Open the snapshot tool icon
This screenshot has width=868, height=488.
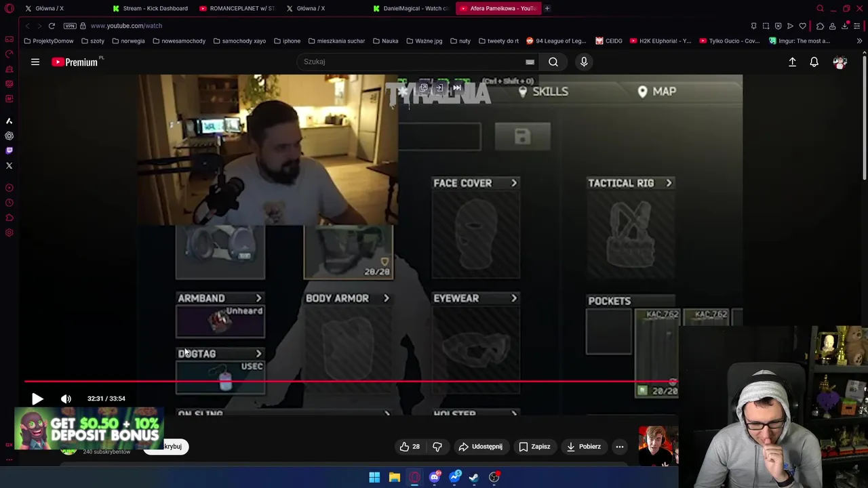[x=766, y=26]
